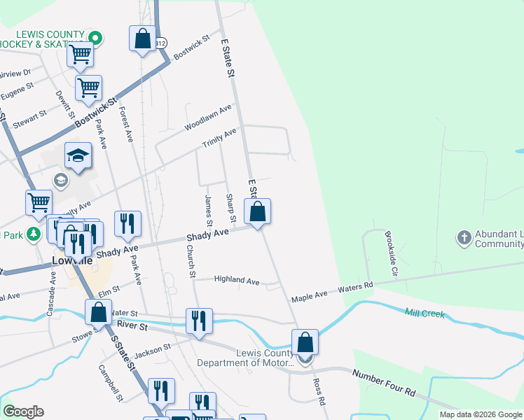Open the graduation cap school marker
The height and width of the screenshot is (420, 524).
coord(78,156)
